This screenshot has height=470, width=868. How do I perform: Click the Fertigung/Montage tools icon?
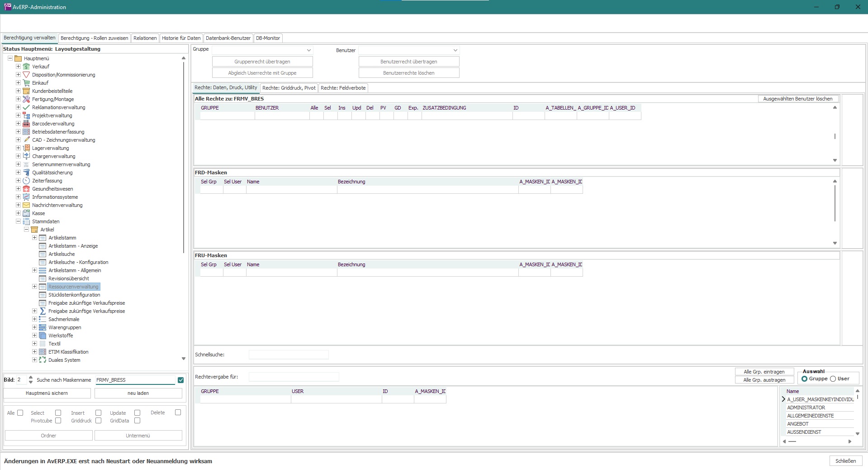(x=26, y=99)
